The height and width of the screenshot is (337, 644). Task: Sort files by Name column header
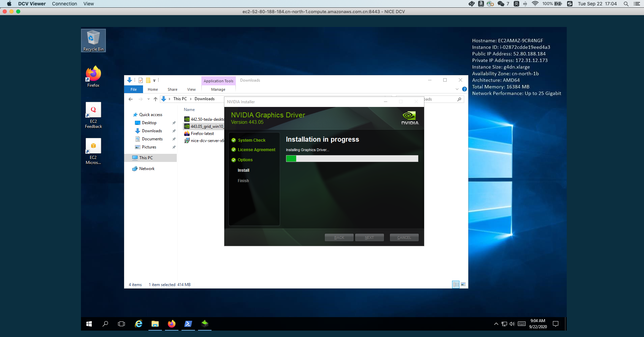click(189, 110)
